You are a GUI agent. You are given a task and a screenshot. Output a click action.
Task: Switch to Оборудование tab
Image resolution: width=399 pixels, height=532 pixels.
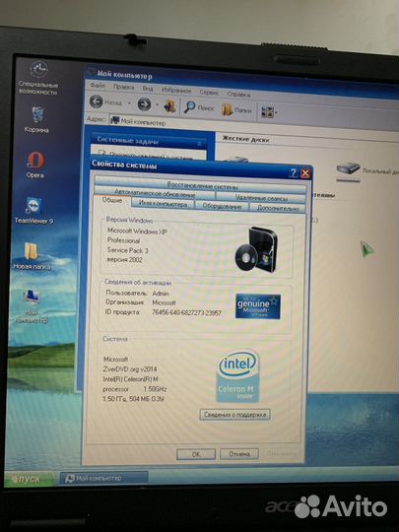[222, 206]
